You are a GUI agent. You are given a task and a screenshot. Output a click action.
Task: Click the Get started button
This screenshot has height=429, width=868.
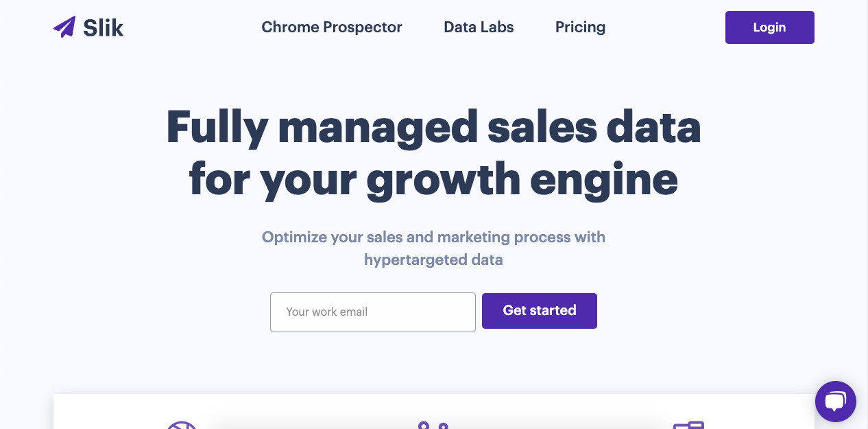click(x=540, y=311)
